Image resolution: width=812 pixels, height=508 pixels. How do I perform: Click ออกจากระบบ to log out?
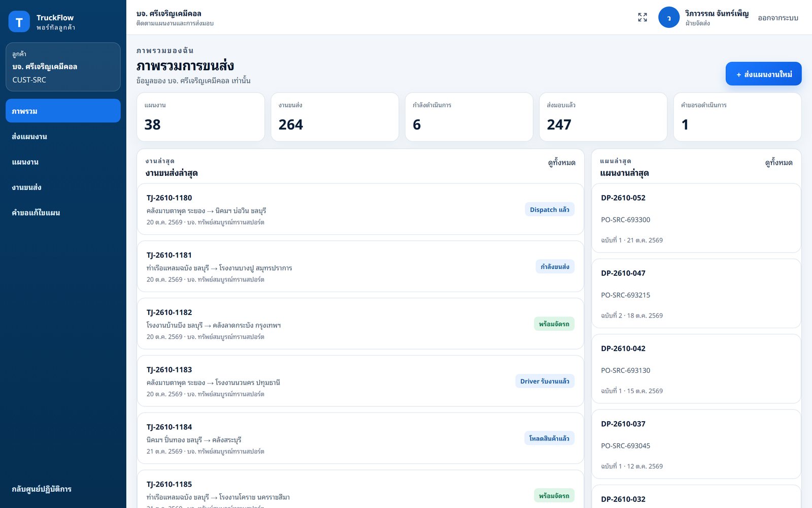click(778, 18)
